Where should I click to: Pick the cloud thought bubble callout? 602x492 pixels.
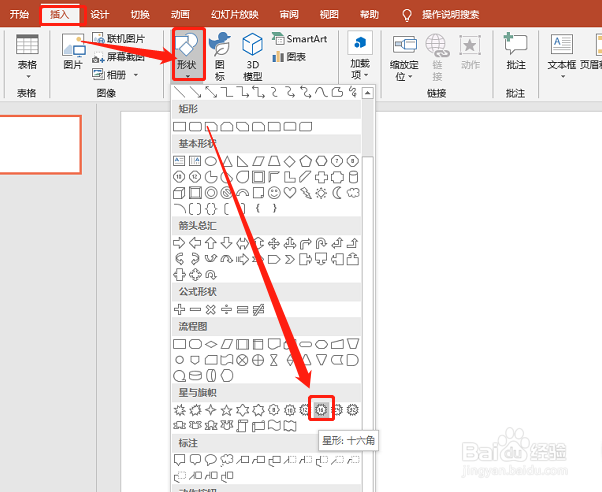[227, 459]
